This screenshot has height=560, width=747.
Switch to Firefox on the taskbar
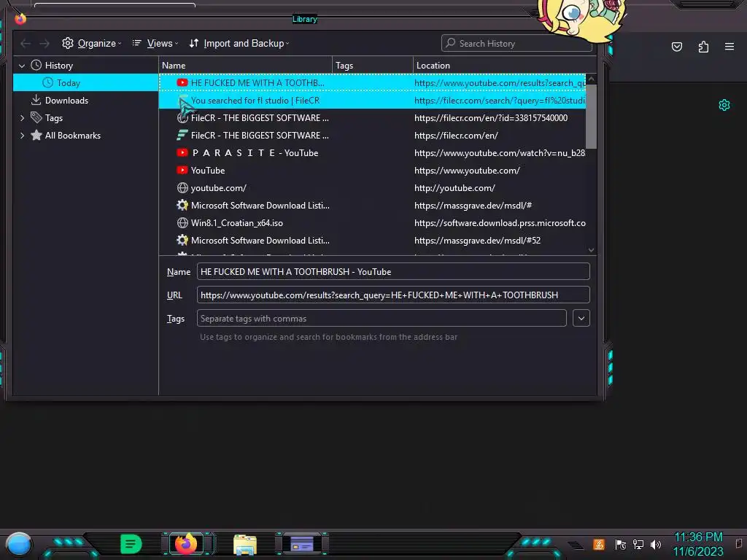click(186, 544)
